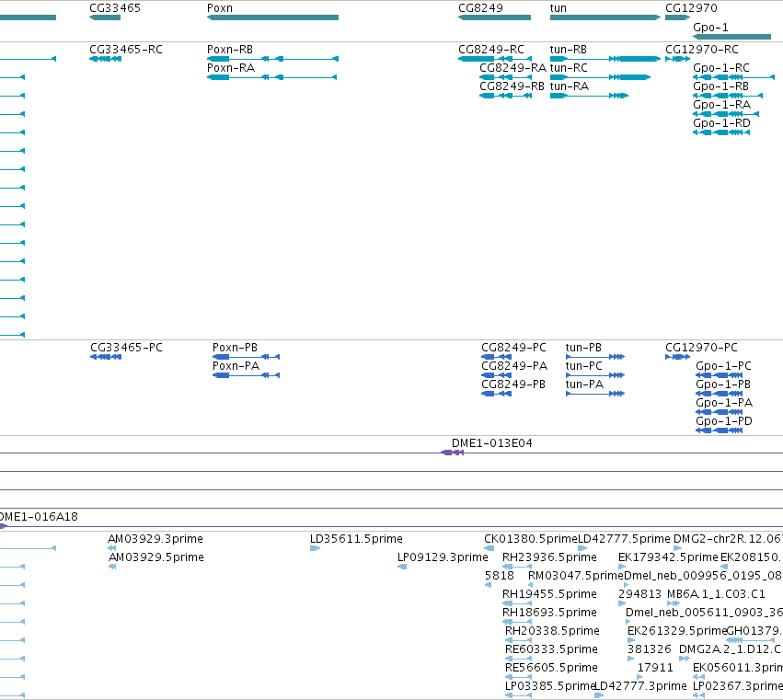The height and width of the screenshot is (700, 783).
Task: Click the LD42777.3prime EST
Action: (x=599, y=695)
